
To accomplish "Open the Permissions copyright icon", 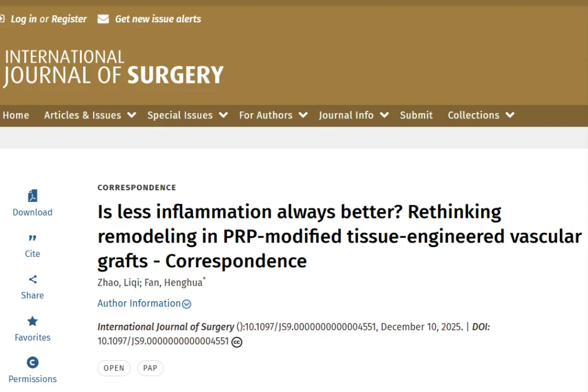I will click(32, 363).
